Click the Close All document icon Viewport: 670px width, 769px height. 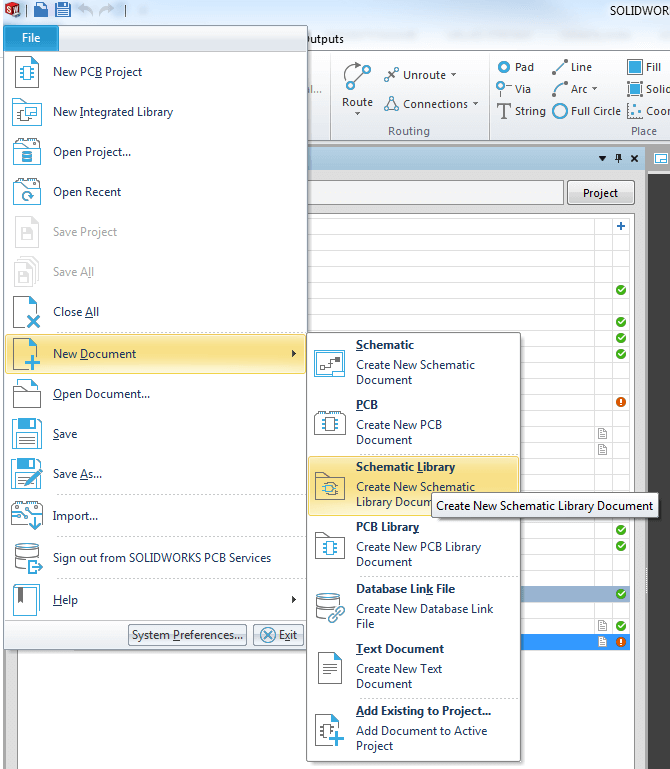[x=26, y=312]
